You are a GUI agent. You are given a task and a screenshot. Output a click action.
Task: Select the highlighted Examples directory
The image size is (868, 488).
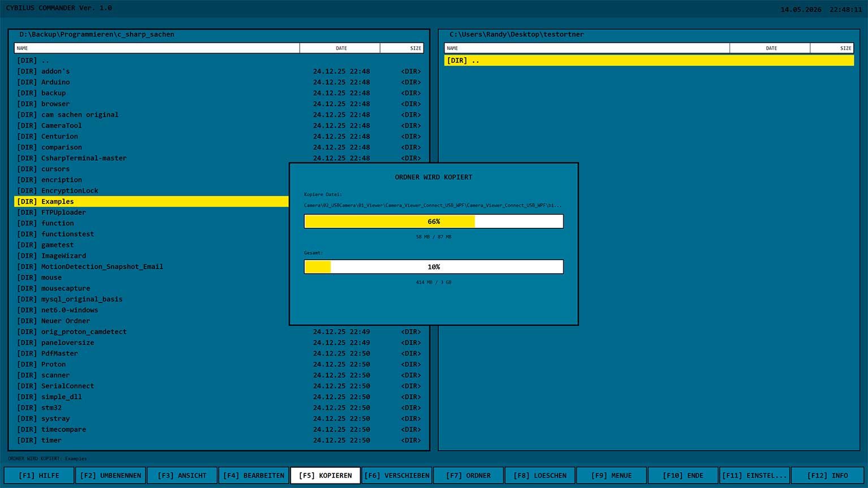(x=152, y=201)
